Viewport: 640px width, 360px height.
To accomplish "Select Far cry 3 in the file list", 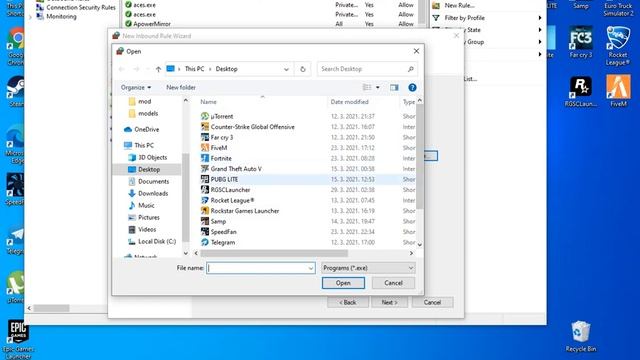I will [x=222, y=138].
